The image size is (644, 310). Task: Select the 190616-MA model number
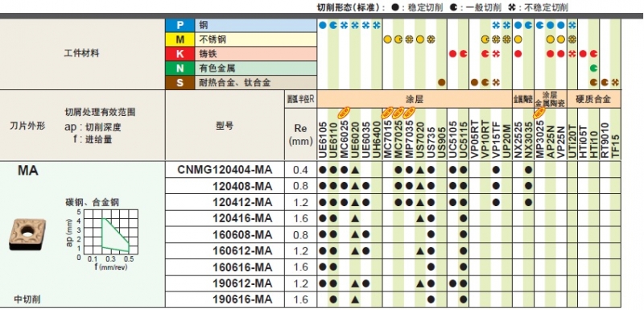pos(242,300)
